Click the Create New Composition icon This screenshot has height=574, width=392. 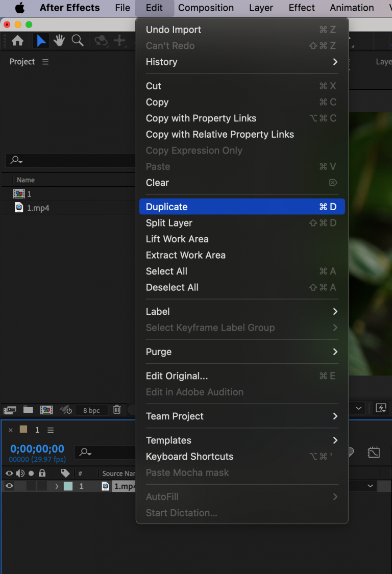tap(46, 410)
